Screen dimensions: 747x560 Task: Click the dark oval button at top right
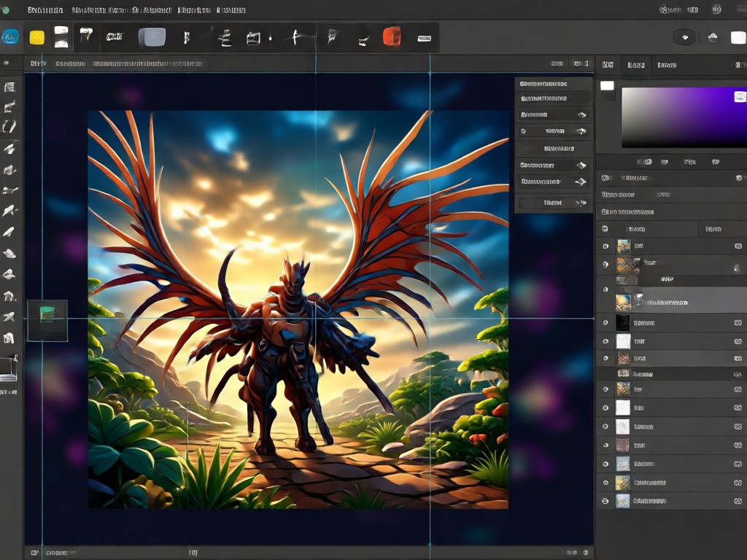(x=684, y=38)
